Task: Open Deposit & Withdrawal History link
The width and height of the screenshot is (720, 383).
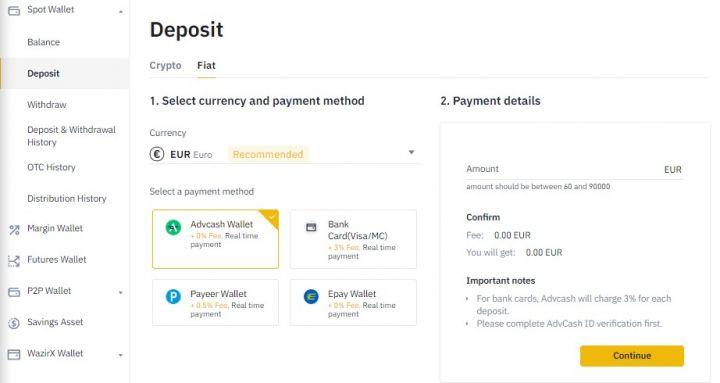Action: coord(71,136)
